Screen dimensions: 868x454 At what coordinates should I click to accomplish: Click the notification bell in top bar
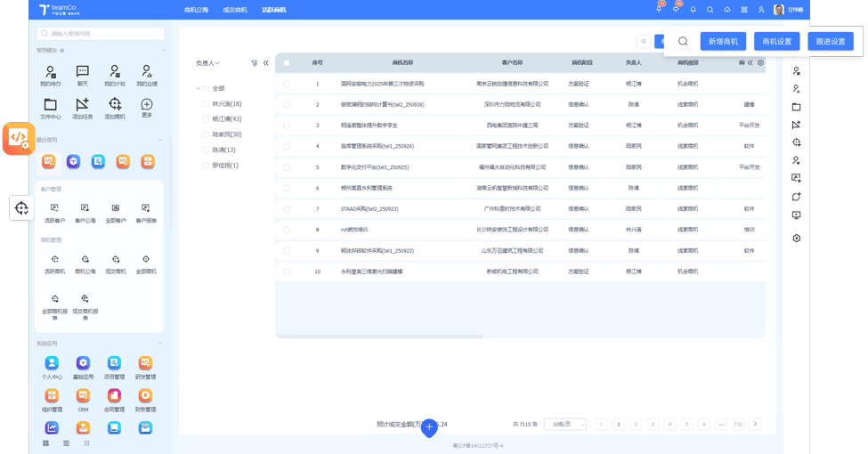pos(693,10)
